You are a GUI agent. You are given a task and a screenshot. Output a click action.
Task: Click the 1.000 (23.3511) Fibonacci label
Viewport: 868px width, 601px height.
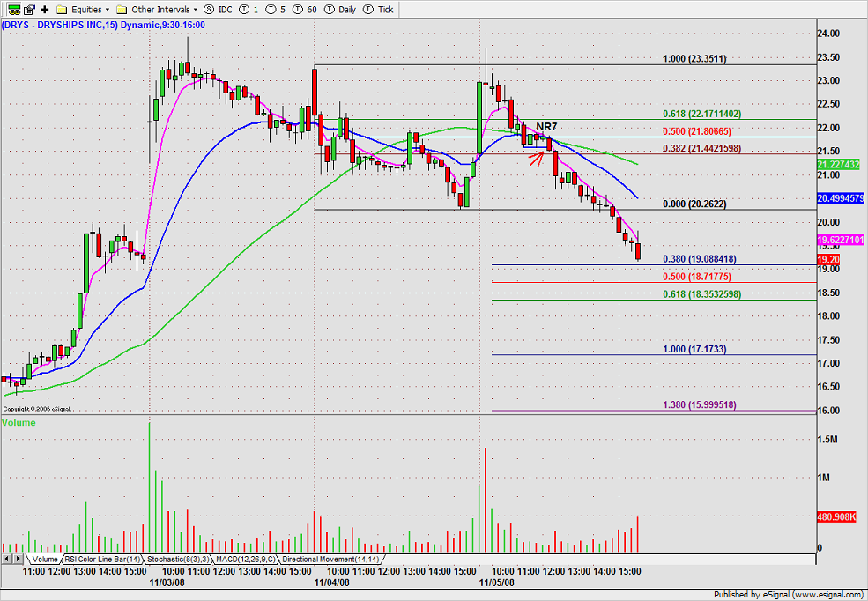coord(694,59)
